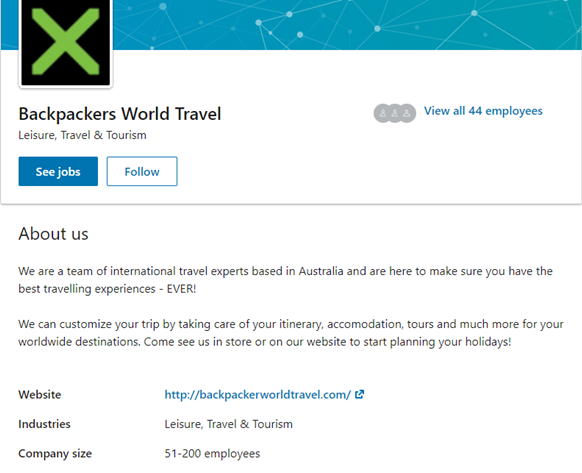
Task: Click the first About us paragraph
Action: click(x=285, y=280)
